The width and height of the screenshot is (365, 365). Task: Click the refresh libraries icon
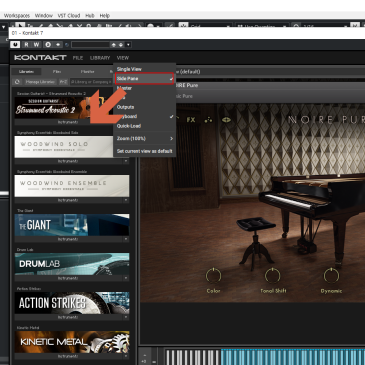point(17,82)
